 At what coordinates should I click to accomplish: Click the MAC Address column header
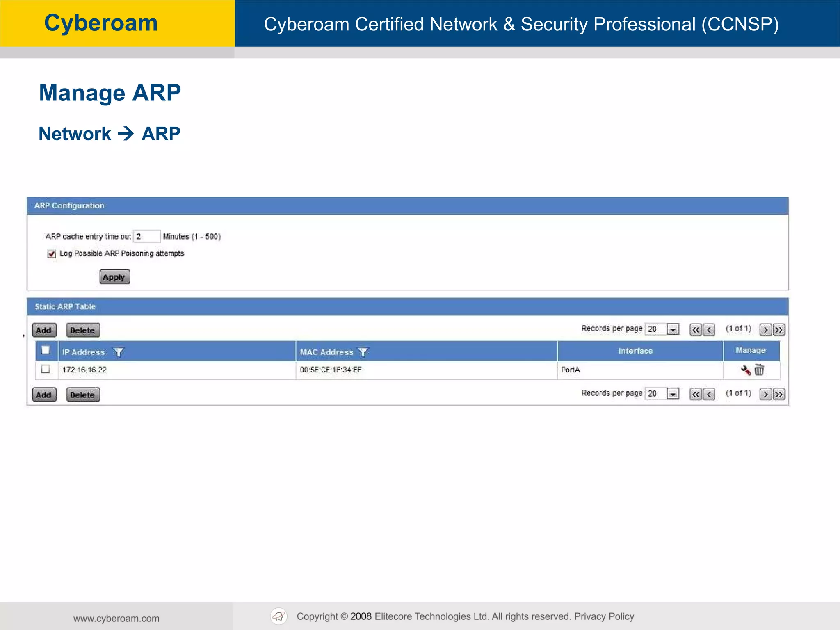326,352
